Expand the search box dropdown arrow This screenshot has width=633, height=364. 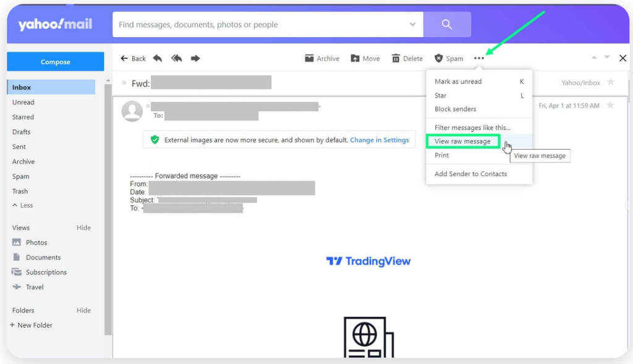click(412, 25)
